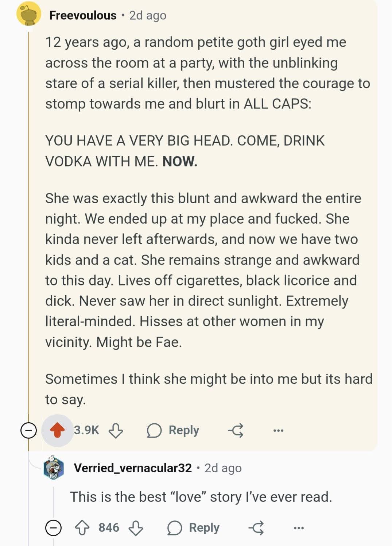The height and width of the screenshot is (546, 392).
Task: Share the Freevoulous comment
Action: pyautogui.click(x=236, y=431)
